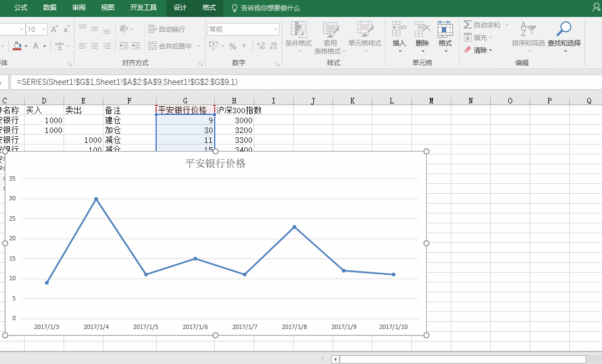Open the fill color swatch
The height and width of the screenshot is (364, 602).
pos(18,45)
